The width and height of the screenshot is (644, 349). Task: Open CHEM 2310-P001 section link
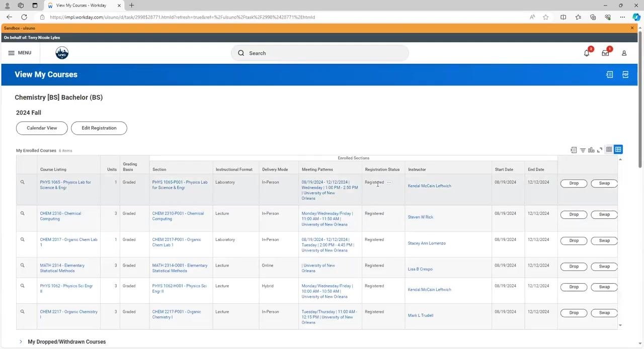[x=178, y=216]
